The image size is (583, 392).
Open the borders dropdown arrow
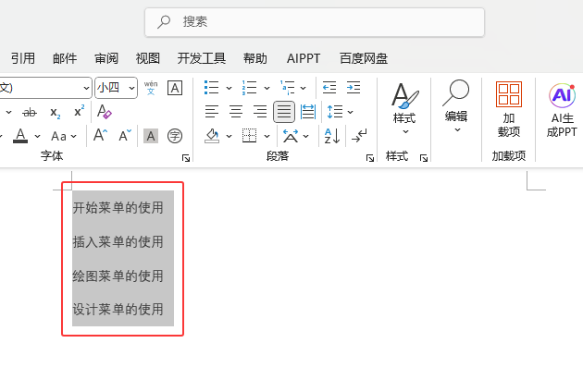(x=267, y=136)
